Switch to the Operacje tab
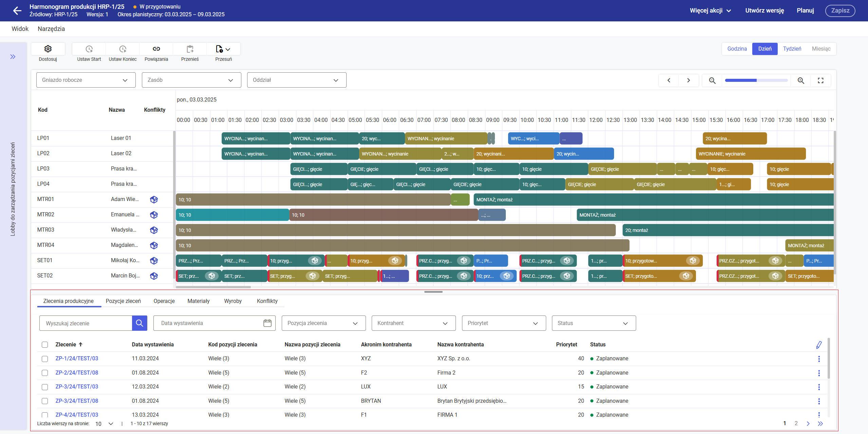 (164, 301)
